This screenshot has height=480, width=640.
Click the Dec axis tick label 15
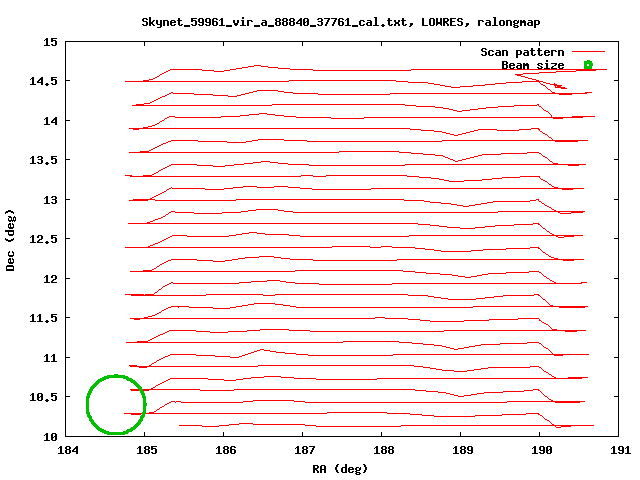(x=50, y=42)
